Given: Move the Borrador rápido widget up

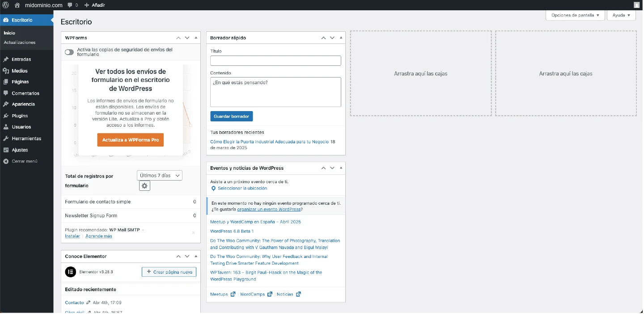Looking at the screenshot, I should (x=323, y=38).
